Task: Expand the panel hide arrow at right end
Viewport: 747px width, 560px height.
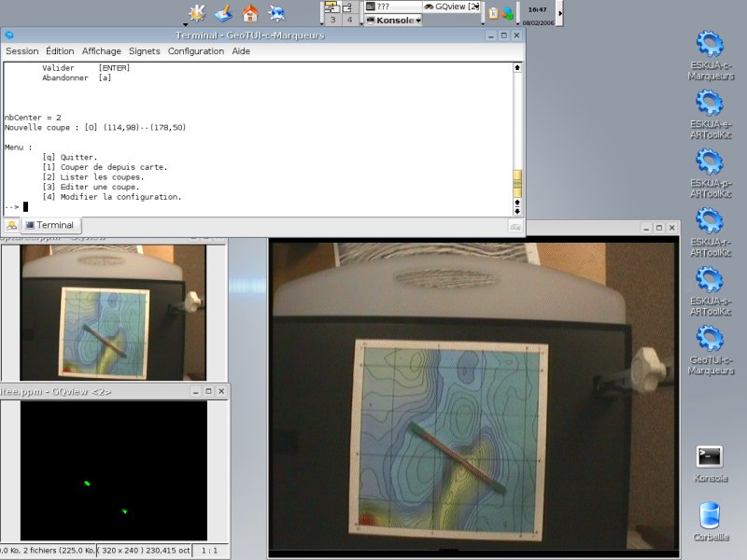Action: [560, 13]
